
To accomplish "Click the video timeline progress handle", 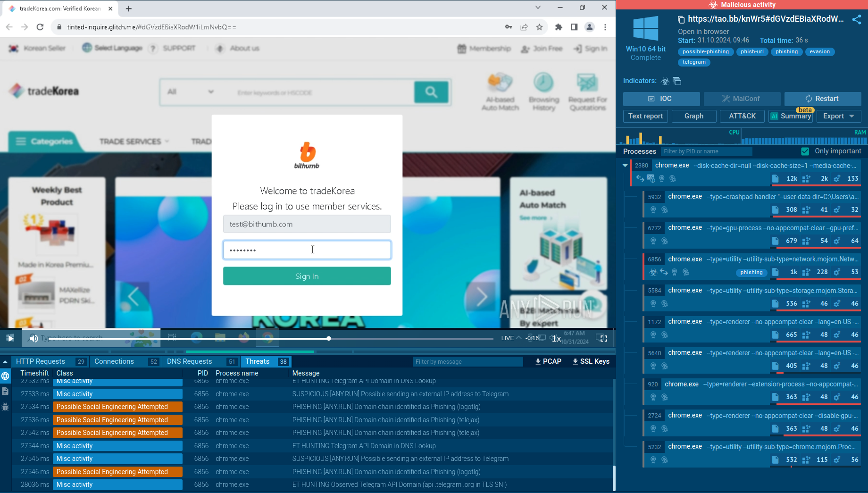I will (329, 338).
